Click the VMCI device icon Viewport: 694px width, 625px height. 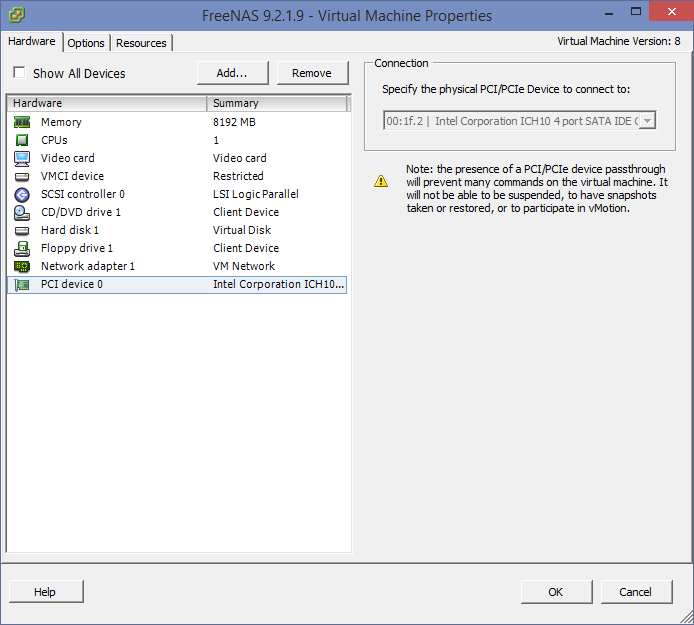(22, 176)
